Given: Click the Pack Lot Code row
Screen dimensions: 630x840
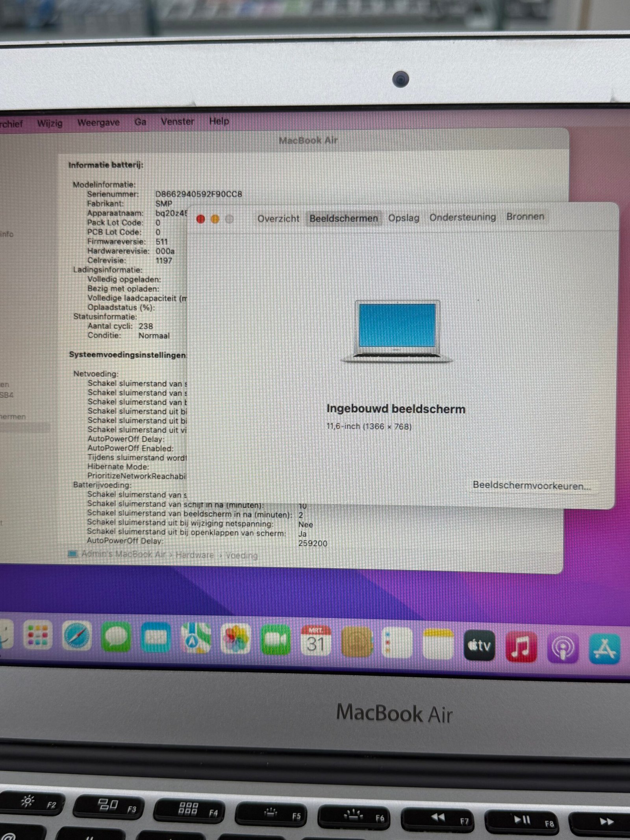Looking at the screenshot, I should pyautogui.click(x=123, y=223).
